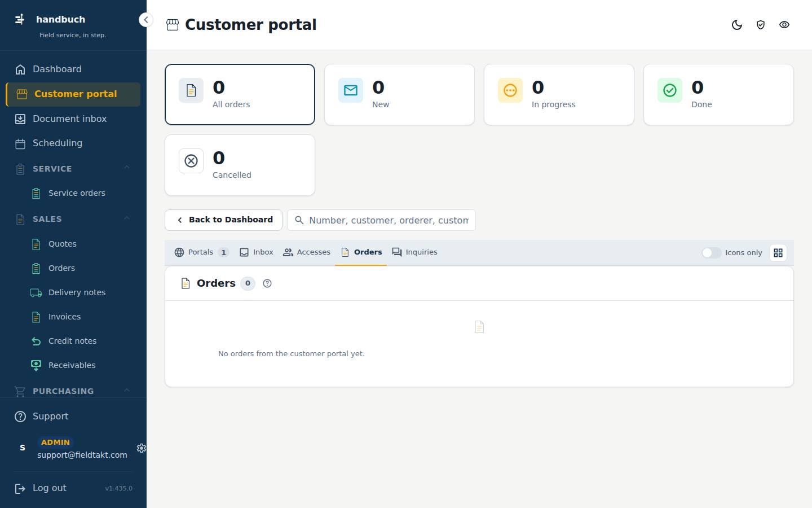The image size is (812, 508).
Task: Filter by All orders card
Action: 240,94
